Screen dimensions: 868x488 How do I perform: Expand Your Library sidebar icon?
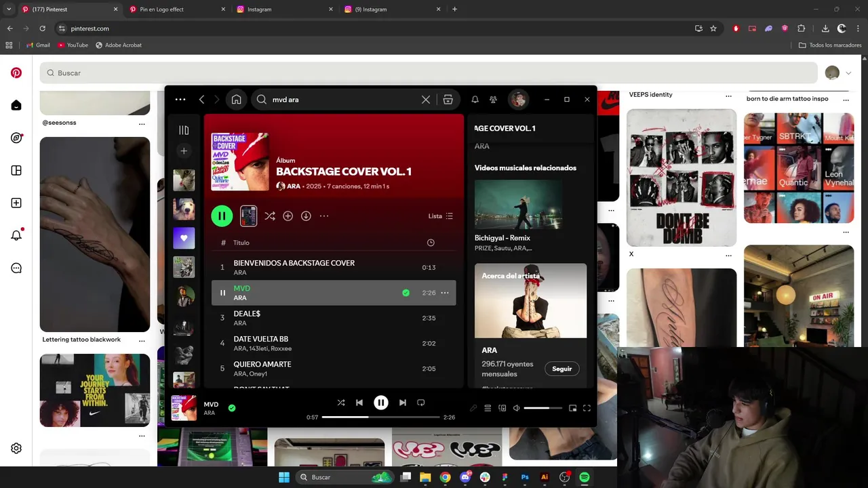pos(184,130)
